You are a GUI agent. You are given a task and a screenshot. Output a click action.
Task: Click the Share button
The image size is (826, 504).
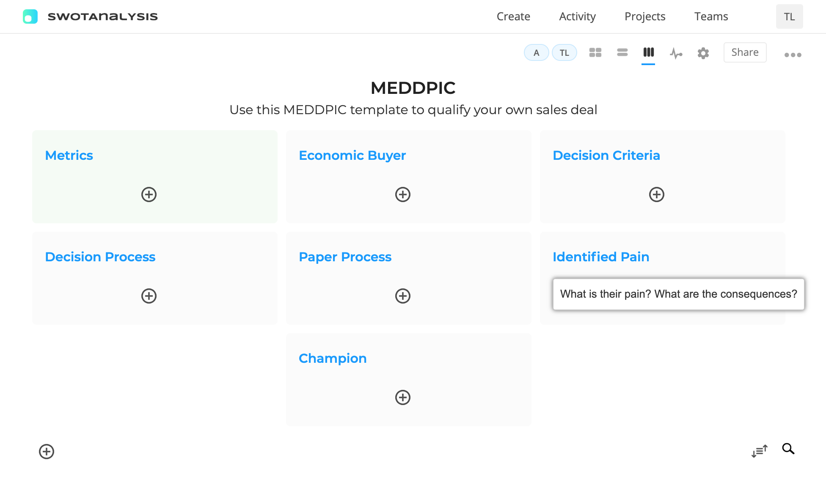(x=745, y=52)
